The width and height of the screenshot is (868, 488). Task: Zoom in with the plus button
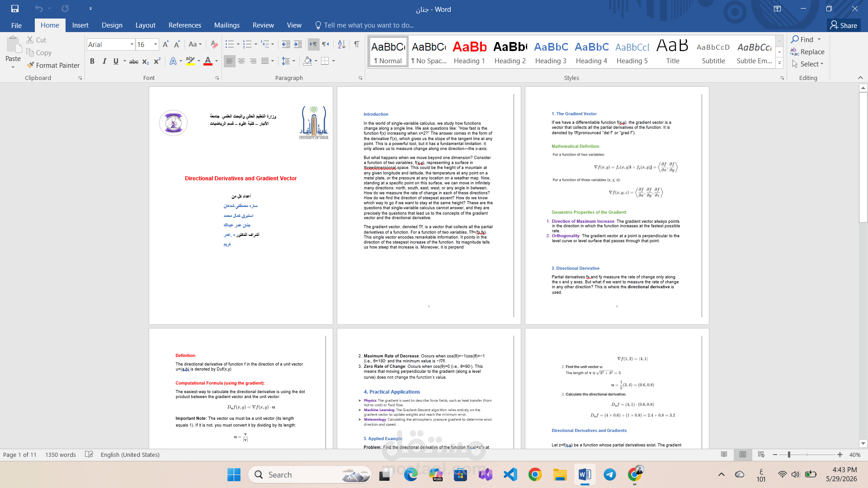click(840, 455)
